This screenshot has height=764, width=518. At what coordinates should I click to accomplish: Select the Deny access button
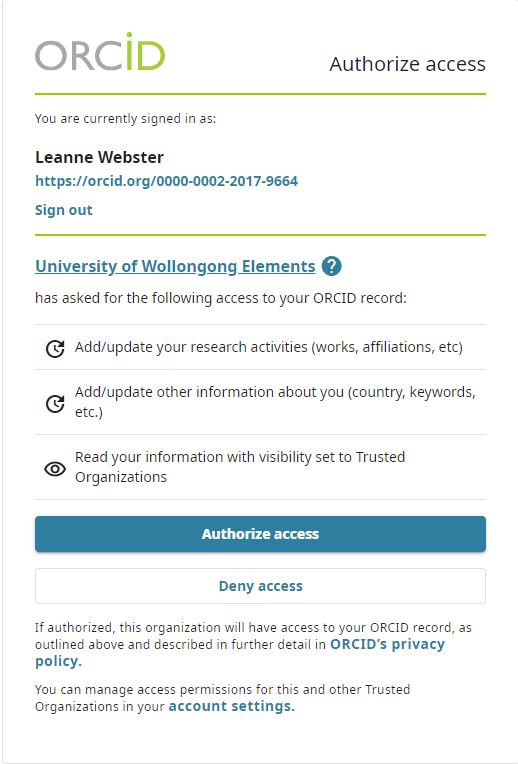tap(260, 586)
